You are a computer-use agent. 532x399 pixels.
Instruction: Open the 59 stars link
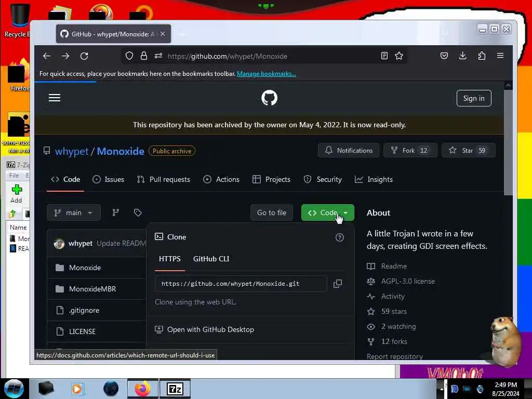point(387,312)
